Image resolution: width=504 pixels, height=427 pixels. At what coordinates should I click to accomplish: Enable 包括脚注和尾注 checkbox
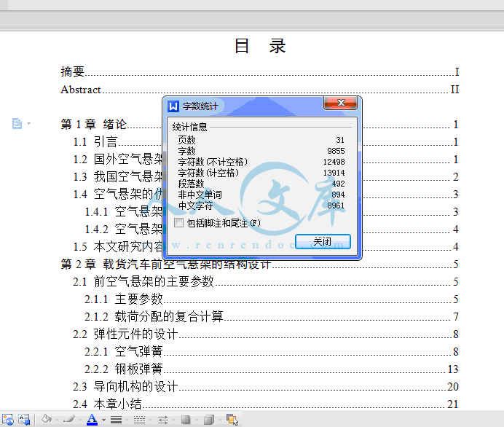(x=178, y=222)
